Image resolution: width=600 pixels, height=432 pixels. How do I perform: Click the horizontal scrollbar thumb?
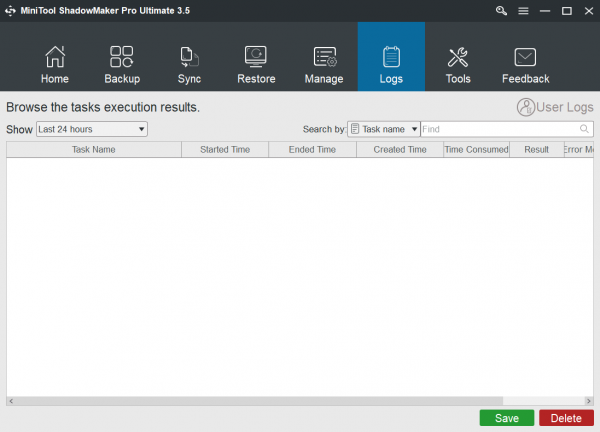coord(259,401)
